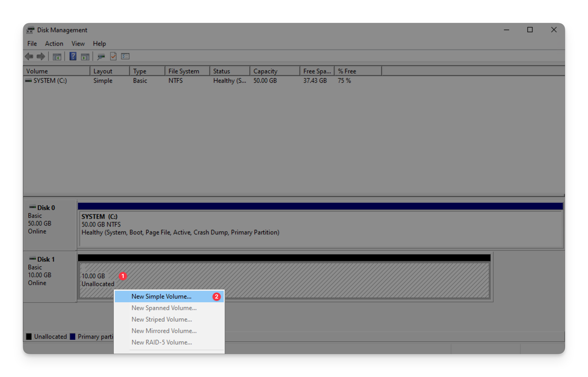Click the Unallocated legend color swatch
This screenshot has width=588, height=377.
click(29, 336)
